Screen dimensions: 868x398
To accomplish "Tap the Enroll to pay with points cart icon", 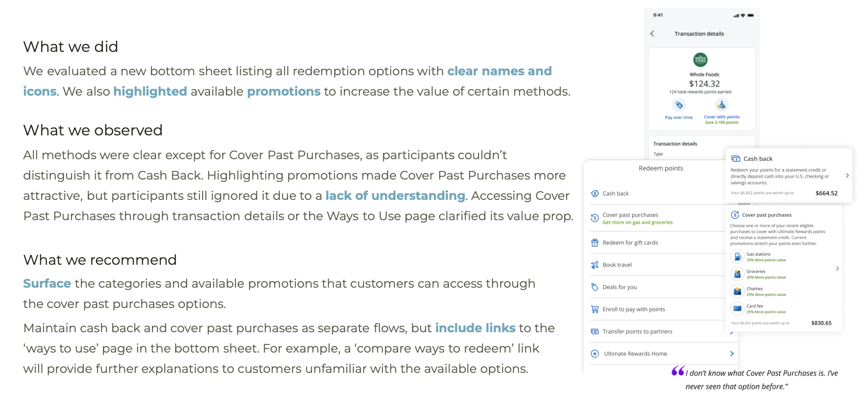I will point(595,309).
